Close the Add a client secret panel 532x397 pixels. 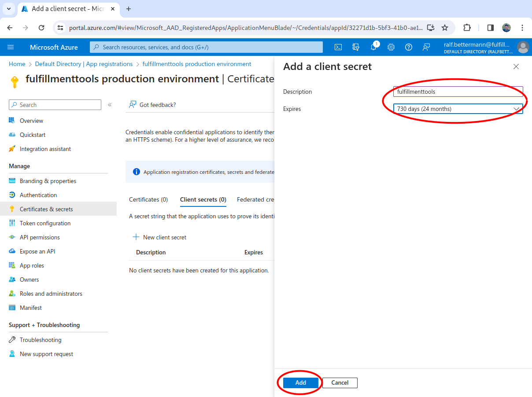516,66
